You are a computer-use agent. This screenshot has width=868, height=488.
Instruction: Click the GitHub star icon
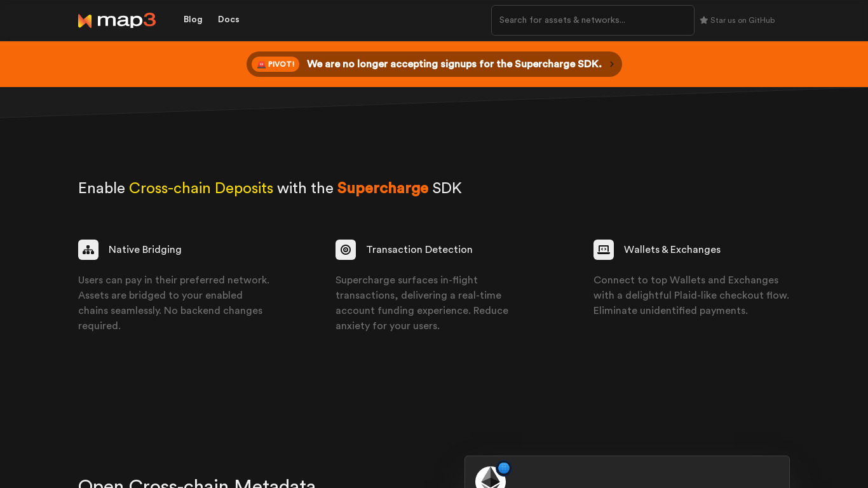tap(704, 20)
